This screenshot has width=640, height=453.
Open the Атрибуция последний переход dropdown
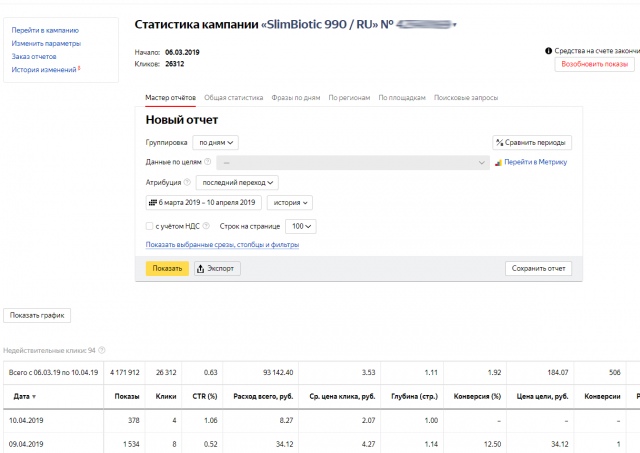(237, 182)
